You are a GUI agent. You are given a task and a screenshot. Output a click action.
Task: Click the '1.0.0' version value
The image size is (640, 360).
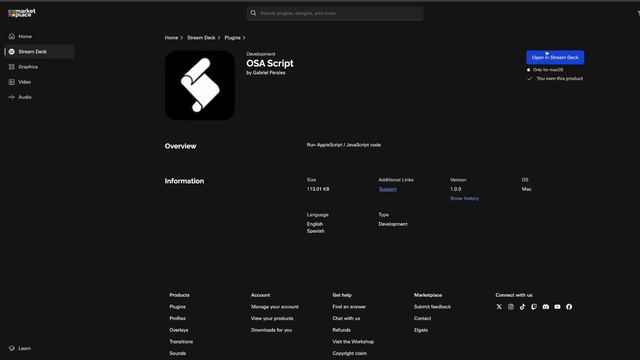tap(456, 189)
